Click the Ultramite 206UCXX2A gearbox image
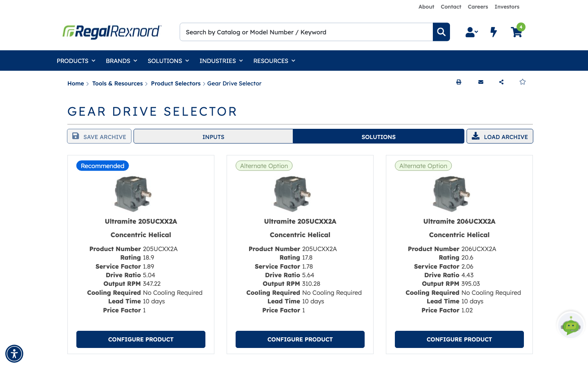 [452, 194]
